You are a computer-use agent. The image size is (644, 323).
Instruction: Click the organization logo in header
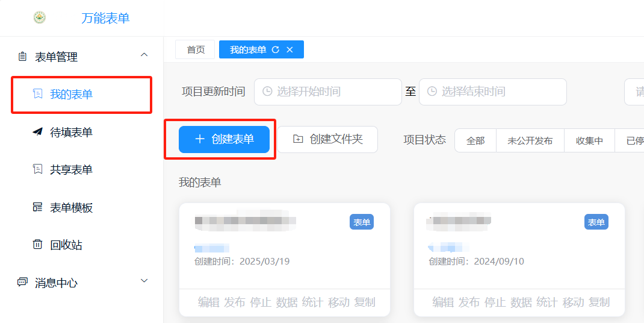pos(40,17)
